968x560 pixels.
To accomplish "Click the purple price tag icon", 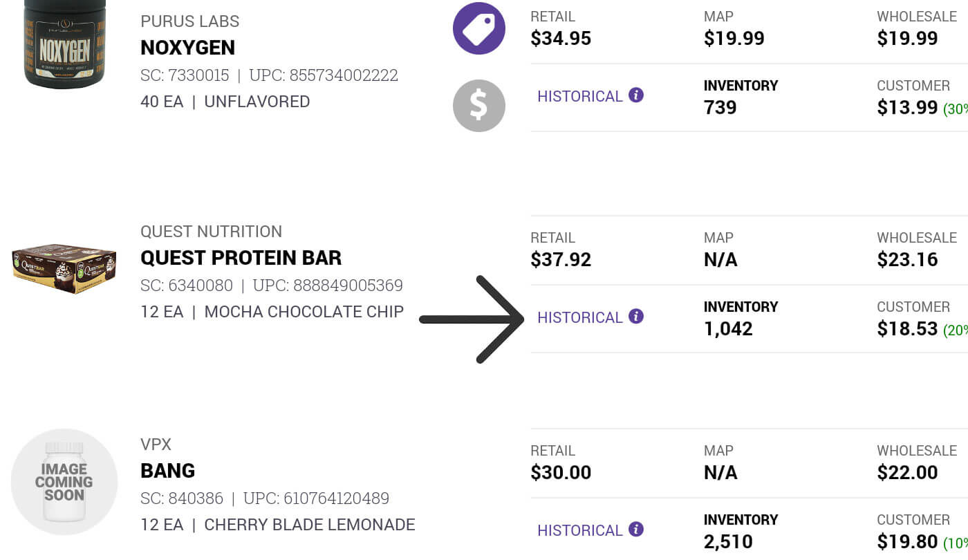I will [478, 29].
